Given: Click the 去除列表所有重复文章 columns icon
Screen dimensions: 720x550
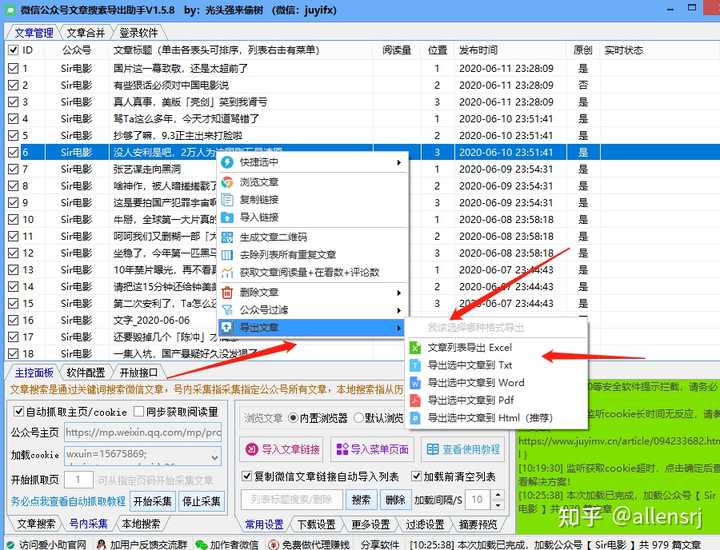Looking at the screenshot, I should 227,254.
